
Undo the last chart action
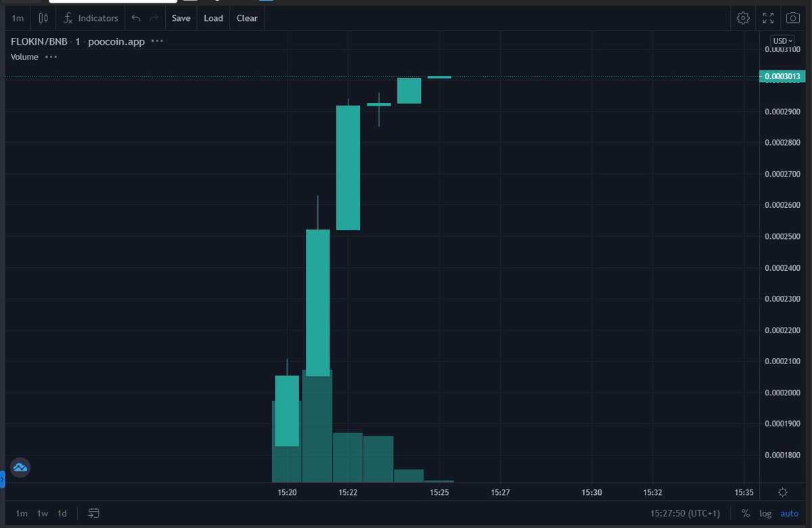pos(136,18)
